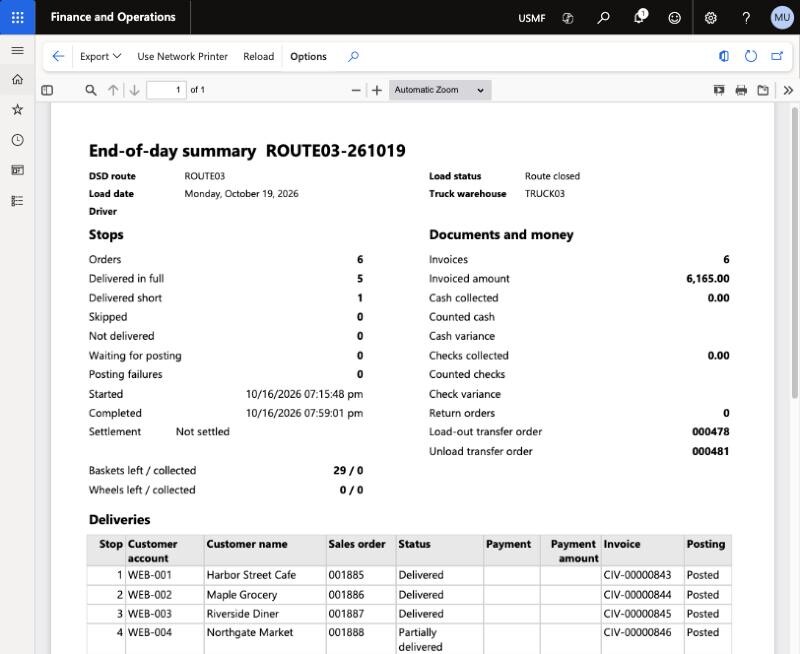Click the page number field
The width and height of the screenshot is (800, 654).
tap(166, 90)
